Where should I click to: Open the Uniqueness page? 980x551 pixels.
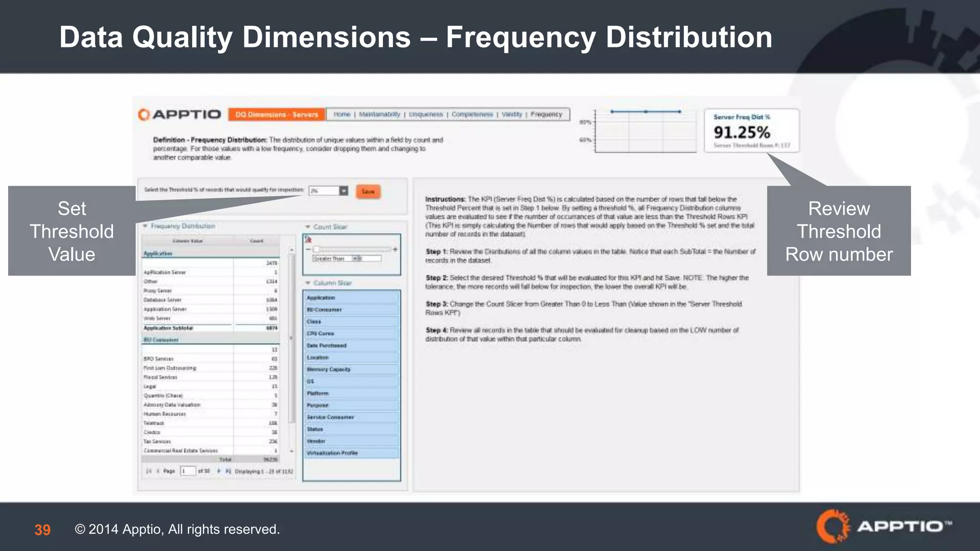tap(426, 114)
